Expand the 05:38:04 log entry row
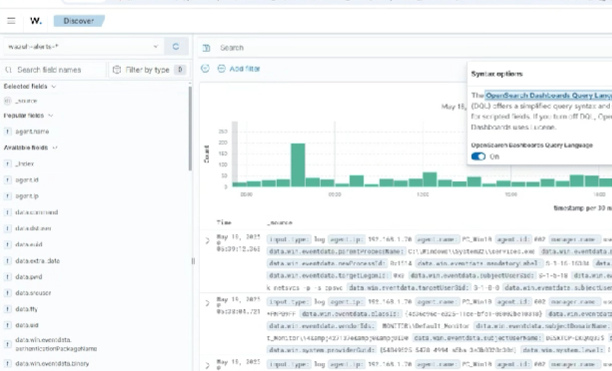Image resolution: width=612 pixels, height=371 pixels. [207, 303]
